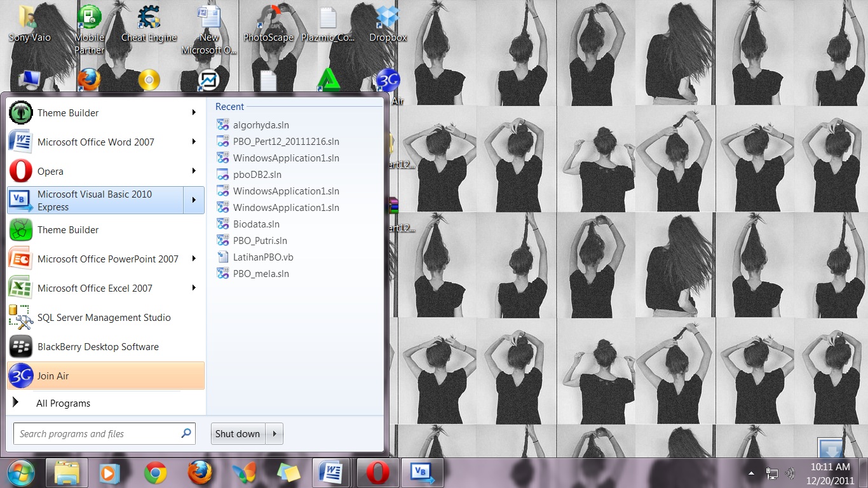Launch SQL Server Management Studio

pyautogui.click(x=105, y=318)
